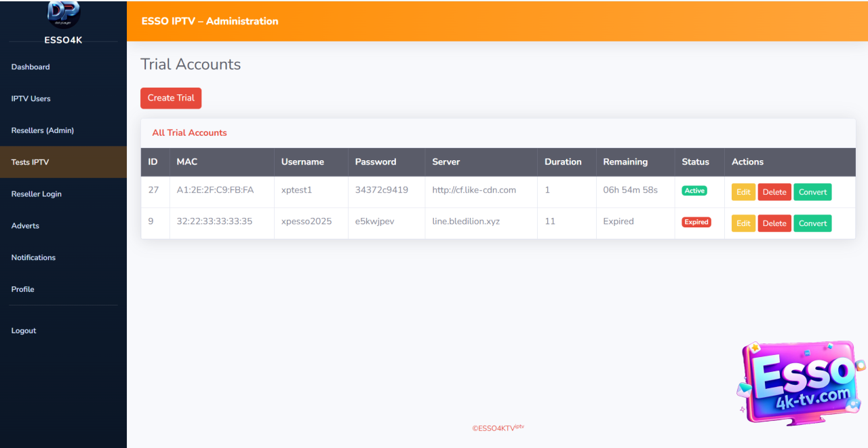
Task: Delete the xptest1 trial account
Action: tap(774, 192)
